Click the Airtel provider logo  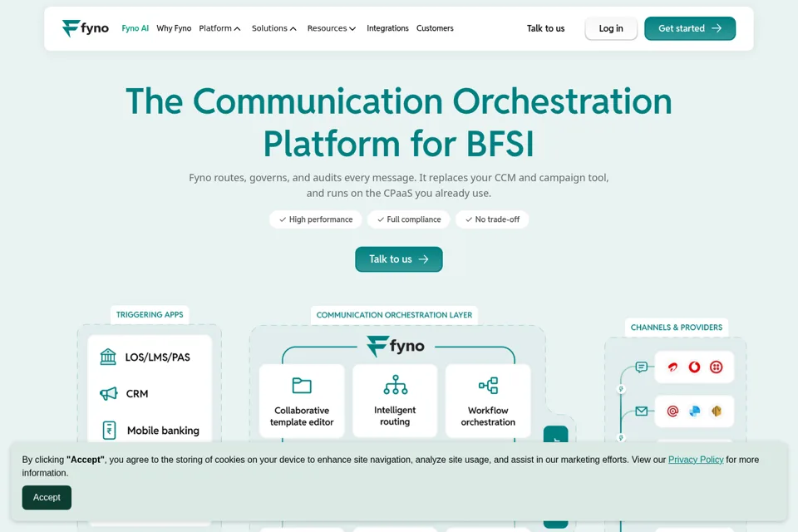point(672,367)
